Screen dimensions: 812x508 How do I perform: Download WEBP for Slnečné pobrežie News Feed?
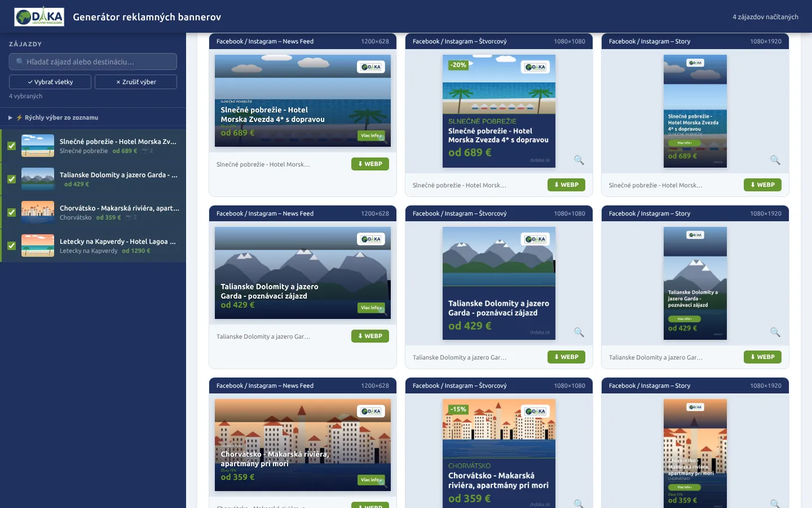[370, 164]
